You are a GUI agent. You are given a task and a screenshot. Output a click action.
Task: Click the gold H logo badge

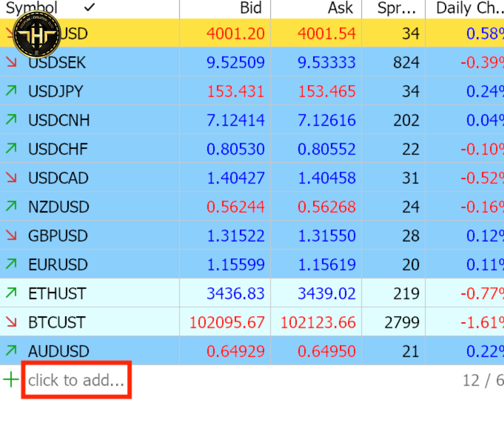(x=36, y=35)
